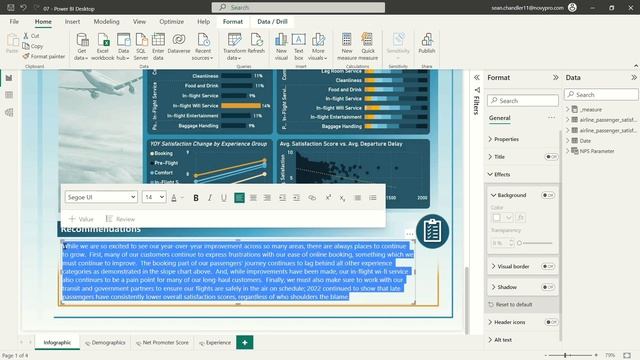Image resolution: width=640 pixels, height=360 pixels.
Task: Create a Quick measure
Action: tap(368, 47)
